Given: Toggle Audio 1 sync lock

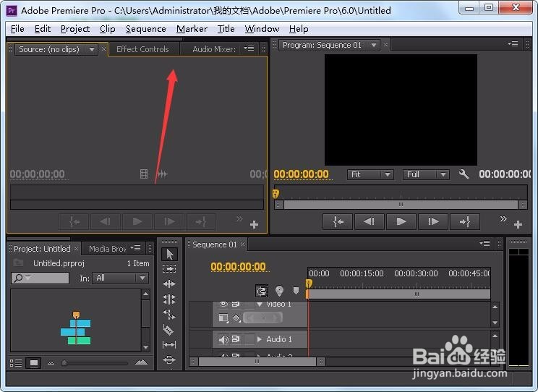Looking at the screenshot, I should (236, 339).
